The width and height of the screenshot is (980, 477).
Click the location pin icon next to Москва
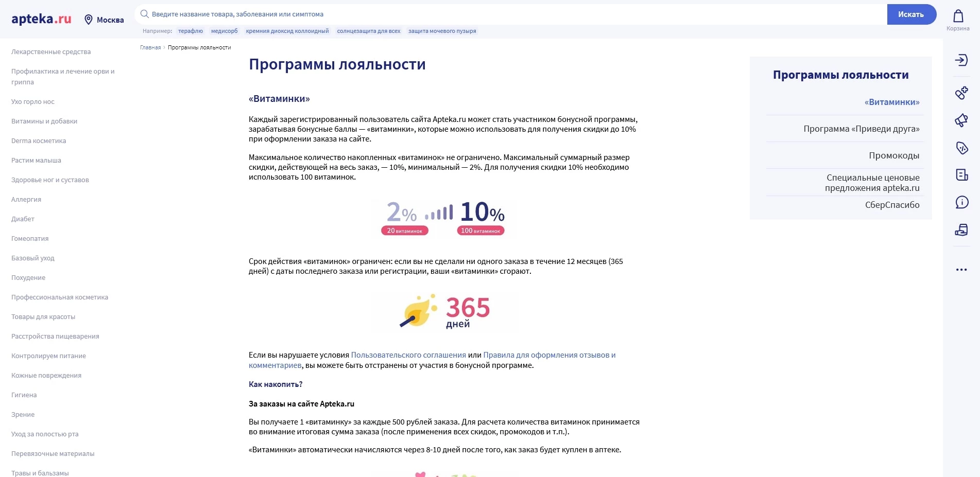click(x=89, y=19)
